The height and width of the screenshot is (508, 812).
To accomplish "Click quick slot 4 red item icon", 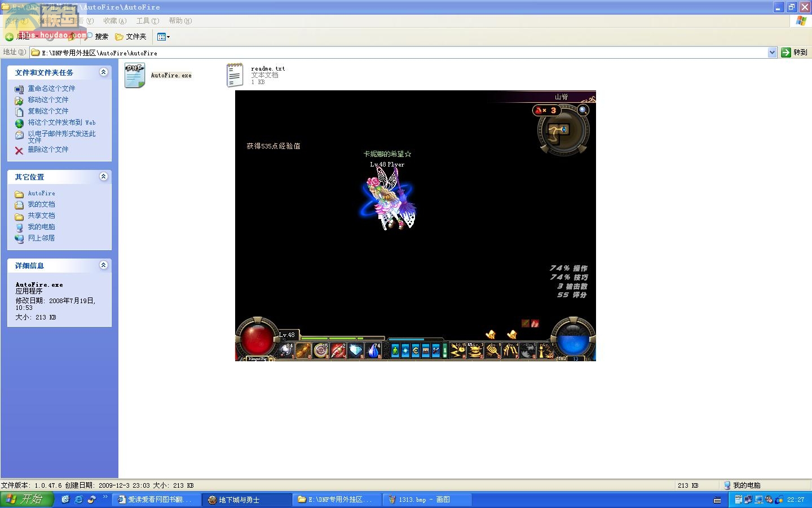I will click(338, 351).
